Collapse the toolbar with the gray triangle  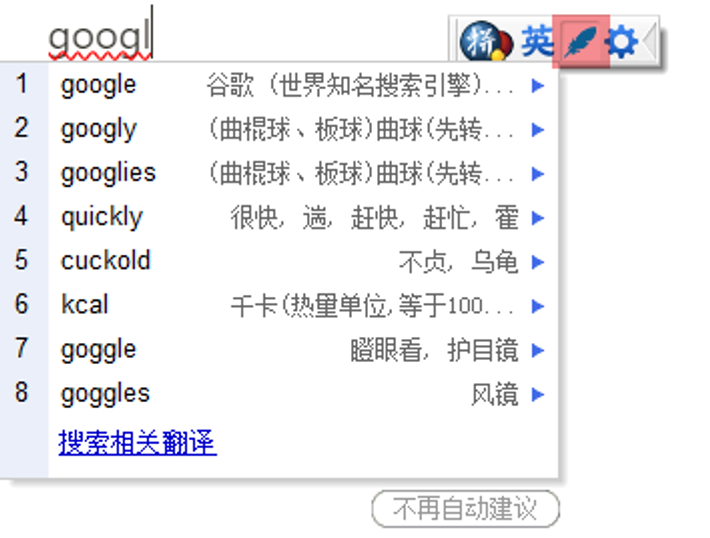(x=649, y=41)
